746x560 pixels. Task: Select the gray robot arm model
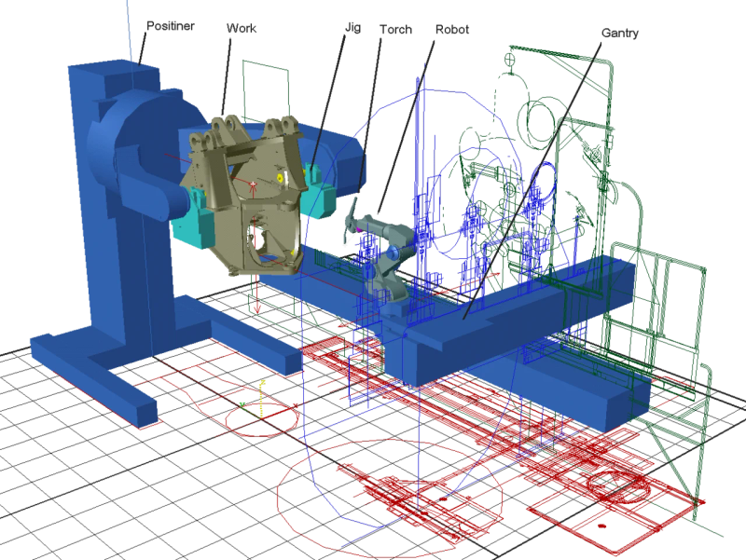pyautogui.click(x=388, y=259)
